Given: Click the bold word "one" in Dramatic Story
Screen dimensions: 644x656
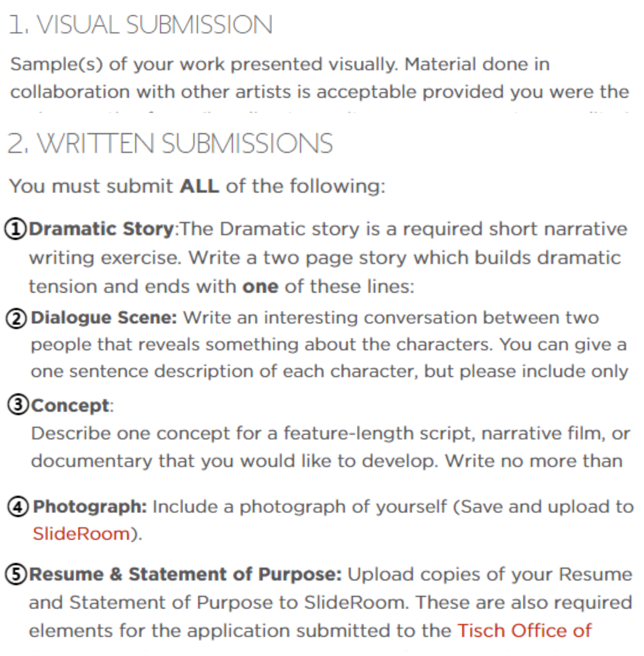Looking at the screenshot, I should tap(260, 287).
